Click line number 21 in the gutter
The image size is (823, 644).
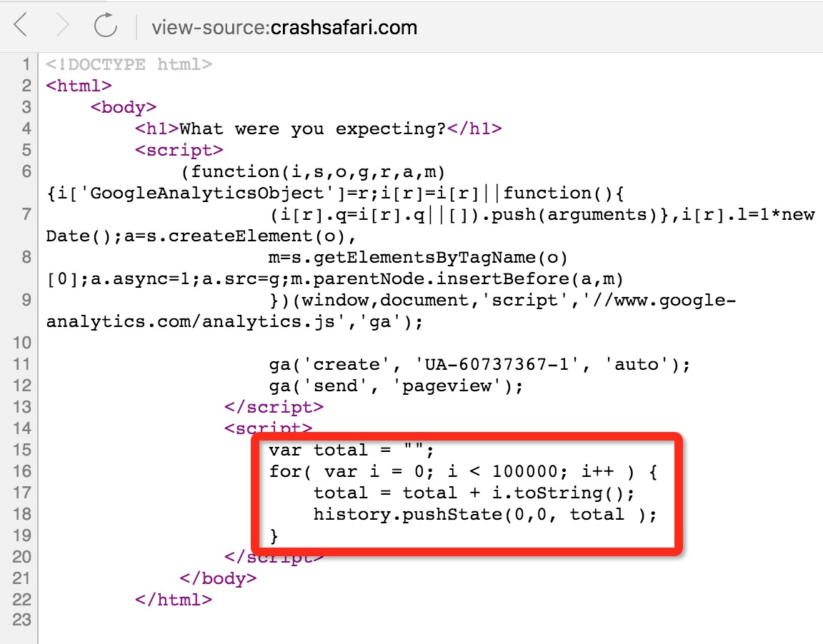pyautogui.click(x=21, y=578)
